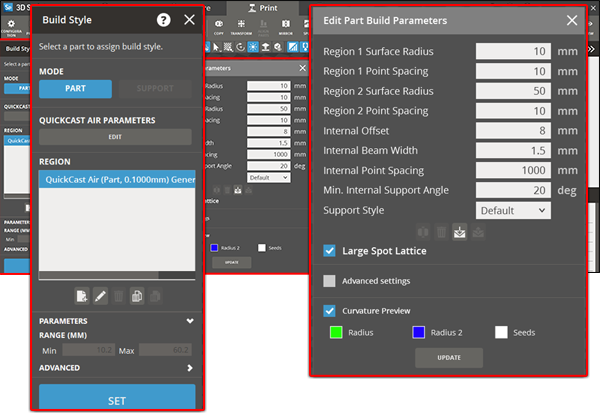Collapse the PARAMETERS section chevron
Screen dimensions: 600x419
pyautogui.click(x=190, y=321)
